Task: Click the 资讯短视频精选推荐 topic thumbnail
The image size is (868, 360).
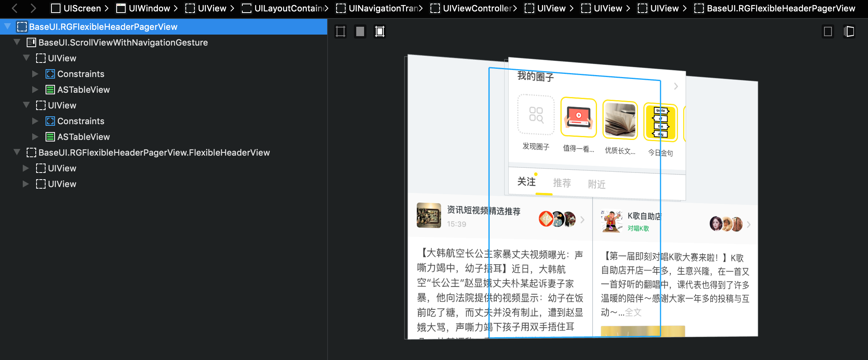Action: coord(429,215)
